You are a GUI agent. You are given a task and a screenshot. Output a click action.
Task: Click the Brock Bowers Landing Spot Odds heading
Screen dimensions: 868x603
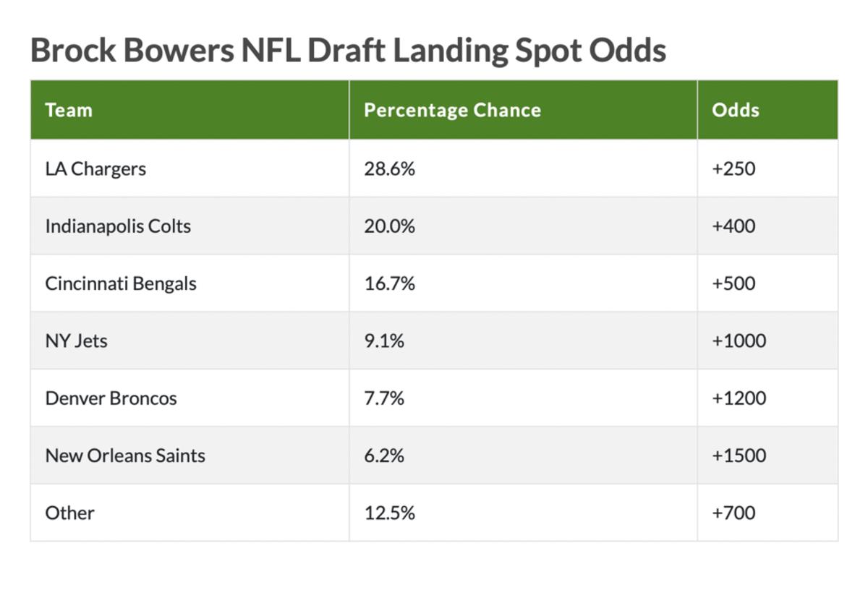348,51
